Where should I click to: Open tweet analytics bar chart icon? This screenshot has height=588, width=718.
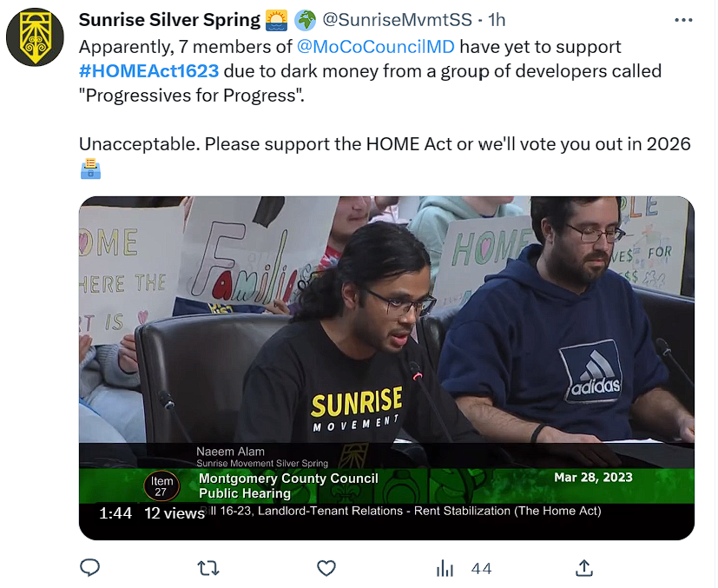(x=445, y=568)
